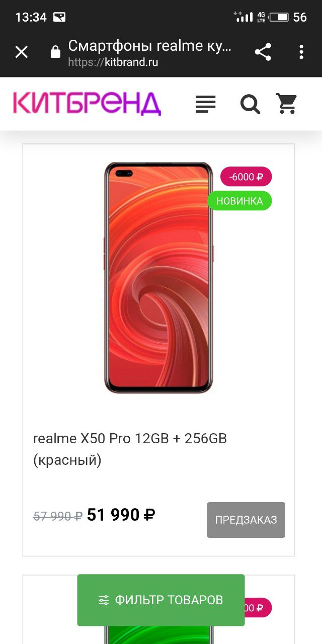Open the hamburger site menu icon
322x644 pixels.
pos(205,104)
